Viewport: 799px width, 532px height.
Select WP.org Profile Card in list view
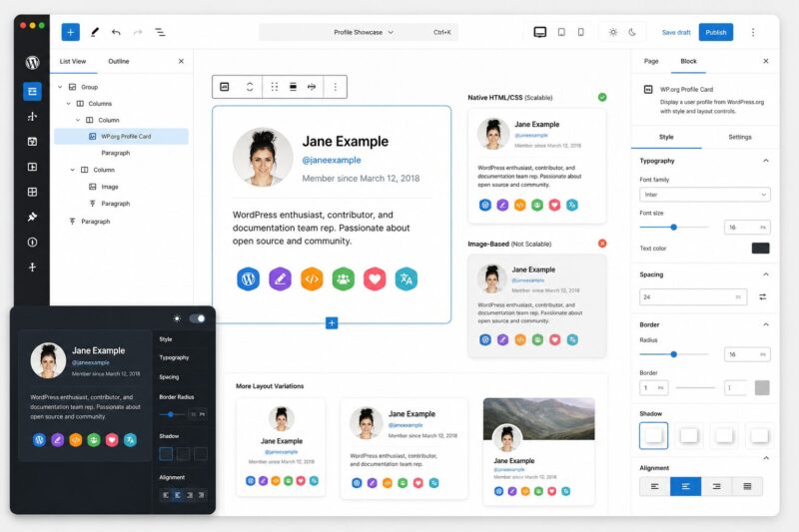121,137
